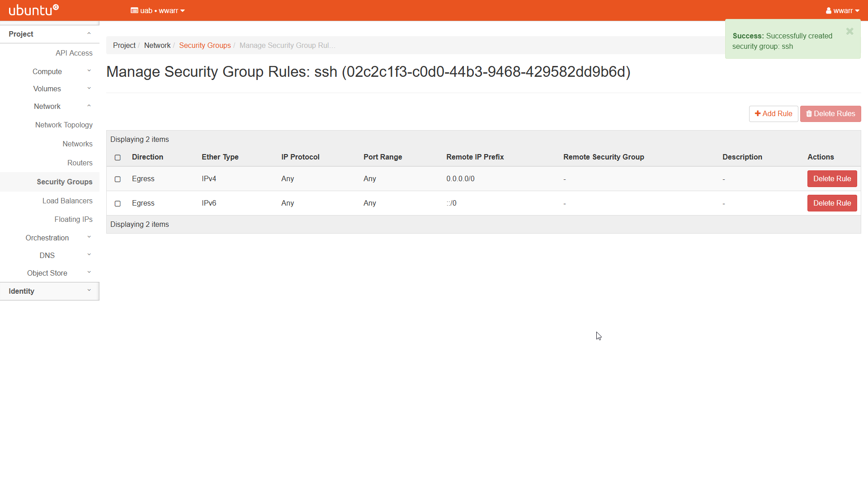Click the Port Range column header
This screenshot has width=868, height=488.
tap(382, 157)
